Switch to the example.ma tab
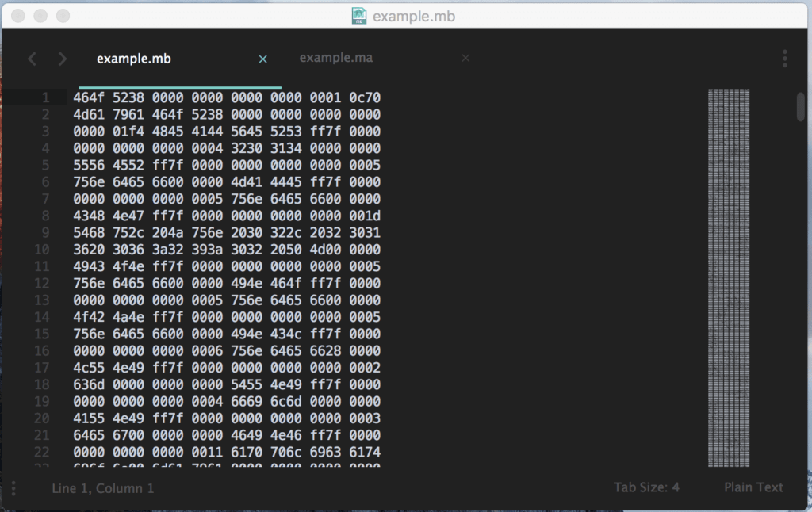 [x=335, y=58]
